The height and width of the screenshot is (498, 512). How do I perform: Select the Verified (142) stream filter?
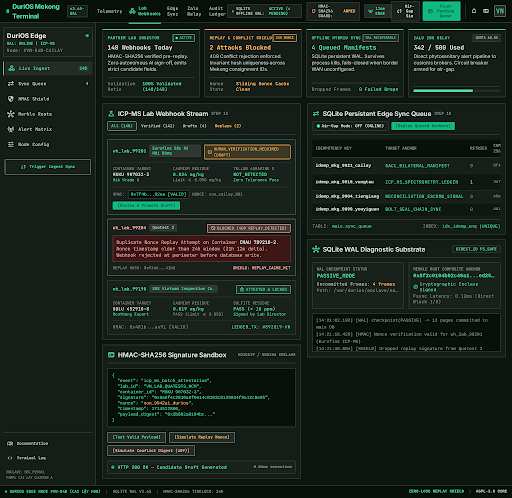[x=157, y=126]
